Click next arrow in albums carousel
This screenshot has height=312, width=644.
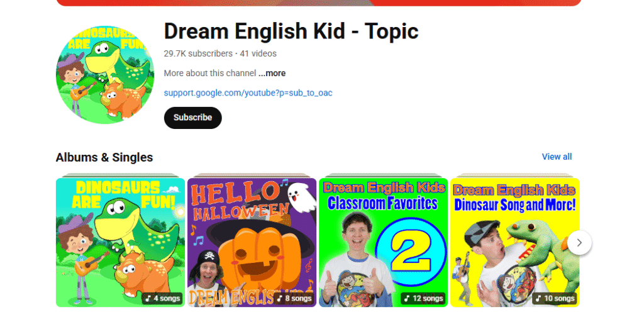[x=579, y=243]
